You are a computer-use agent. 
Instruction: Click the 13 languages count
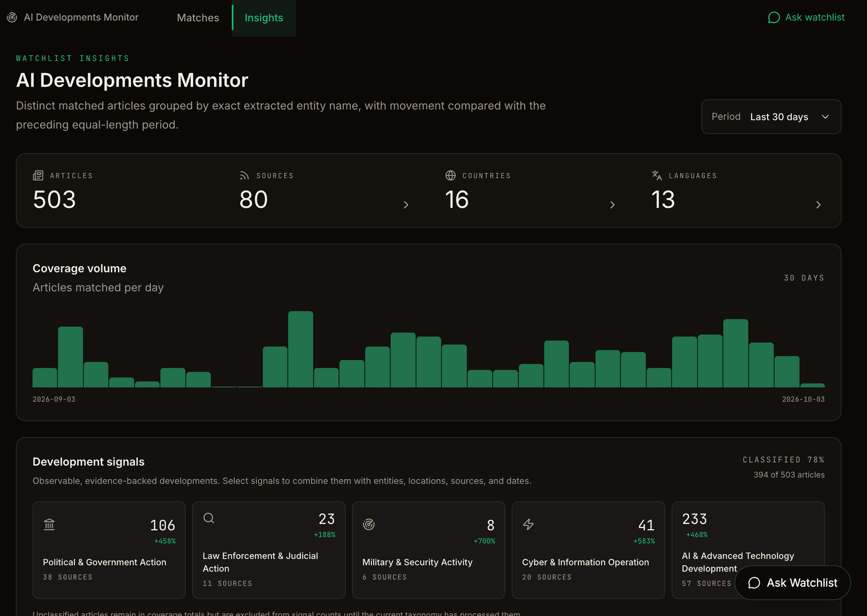(x=663, y=200)
